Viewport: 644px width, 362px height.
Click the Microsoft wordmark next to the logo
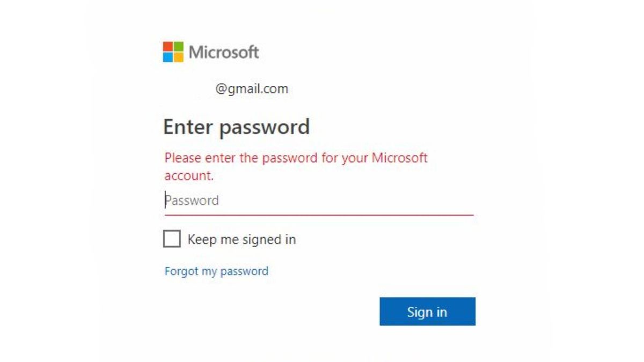click(223, 51)
